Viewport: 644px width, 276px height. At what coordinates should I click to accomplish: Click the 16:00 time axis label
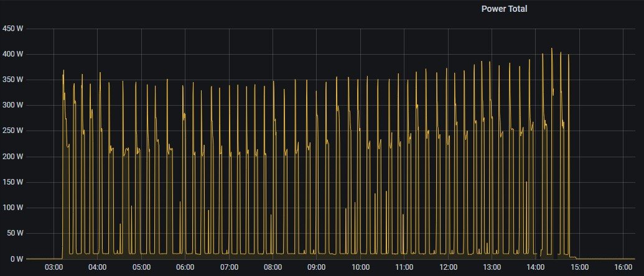click(623, 267)
